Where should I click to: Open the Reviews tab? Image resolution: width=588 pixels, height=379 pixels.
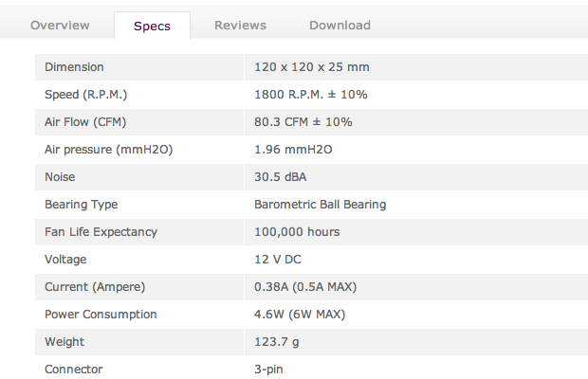240,26
